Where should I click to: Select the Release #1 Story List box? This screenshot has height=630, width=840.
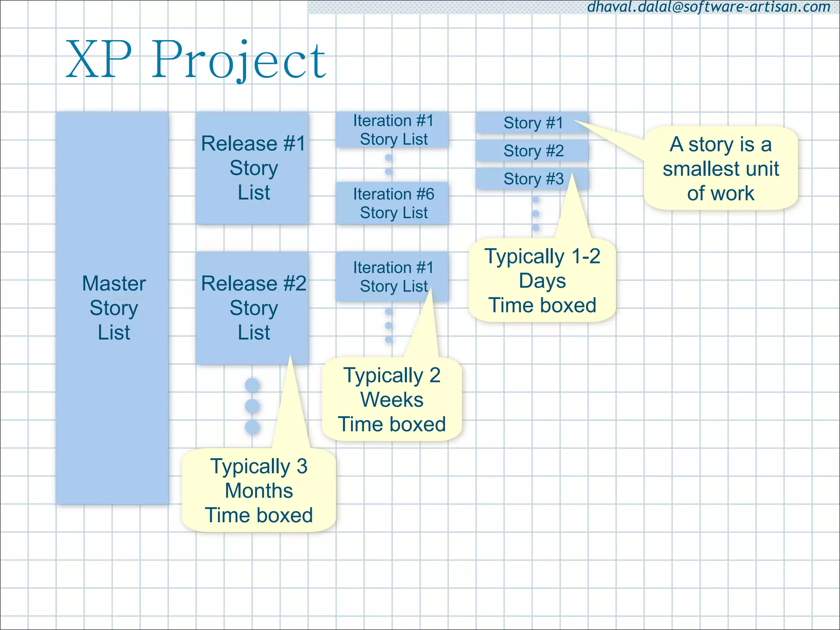252,168
